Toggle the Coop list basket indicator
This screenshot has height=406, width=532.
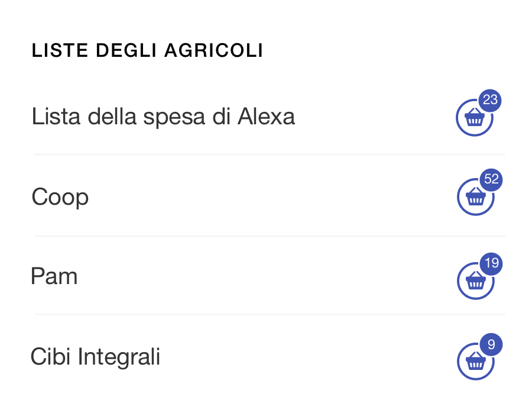click(x=475, y=198)
